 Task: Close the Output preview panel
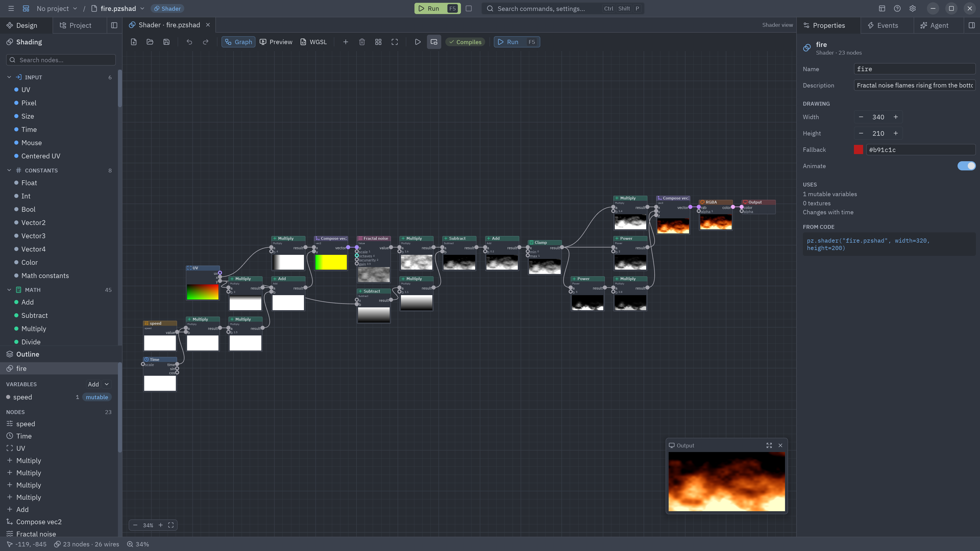[x=780, y=445]
